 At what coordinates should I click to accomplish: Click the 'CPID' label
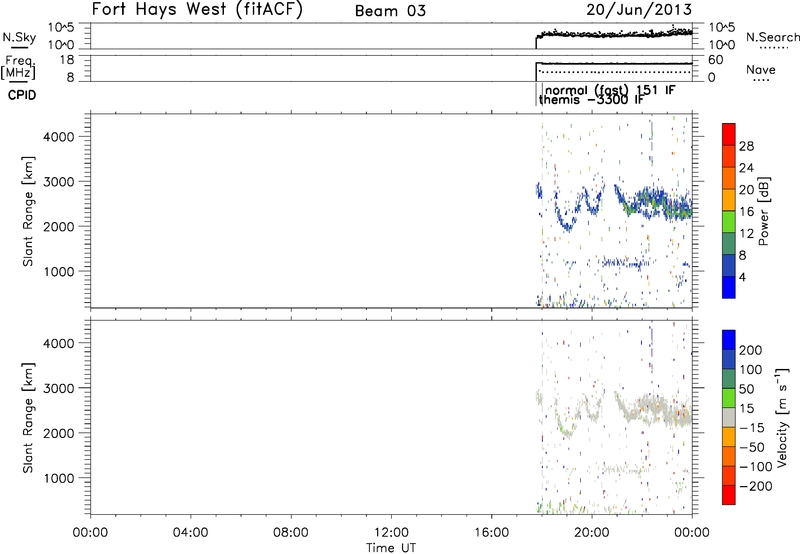pyautogui.click(x=22, y=95)
